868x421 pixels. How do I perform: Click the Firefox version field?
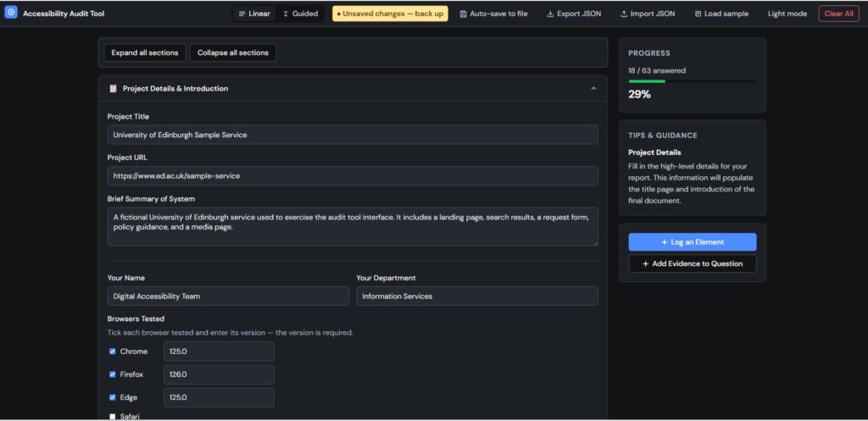point(219,374)
